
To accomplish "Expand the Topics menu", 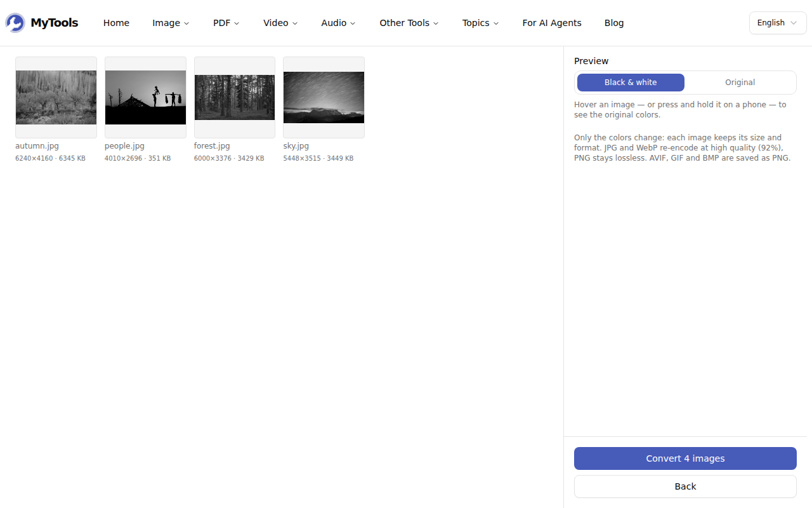I will [x=480, y=23].
